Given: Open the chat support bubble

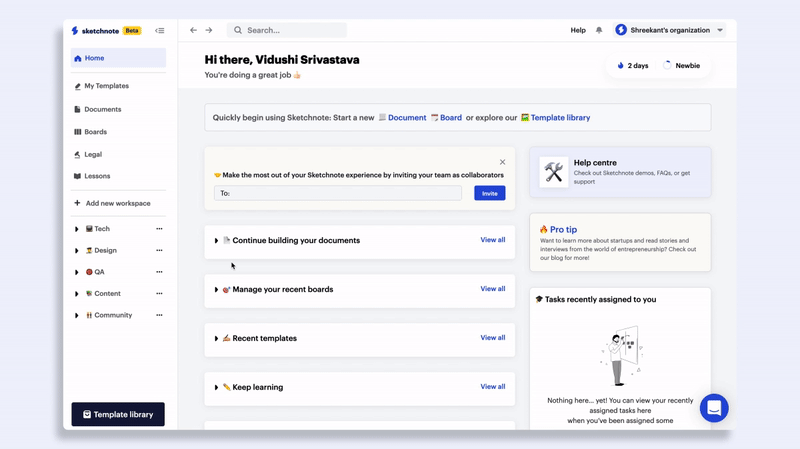Looking at the screenshot, I should coord(714,408).
